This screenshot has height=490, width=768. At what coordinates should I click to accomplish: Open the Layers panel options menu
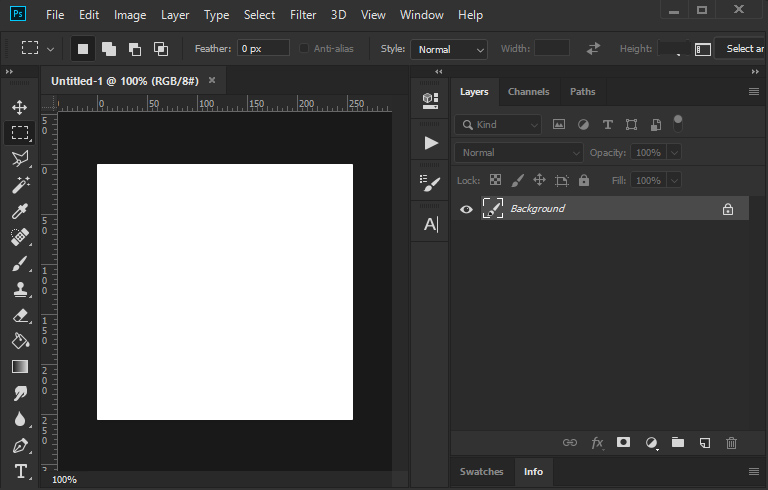point(754,92)
